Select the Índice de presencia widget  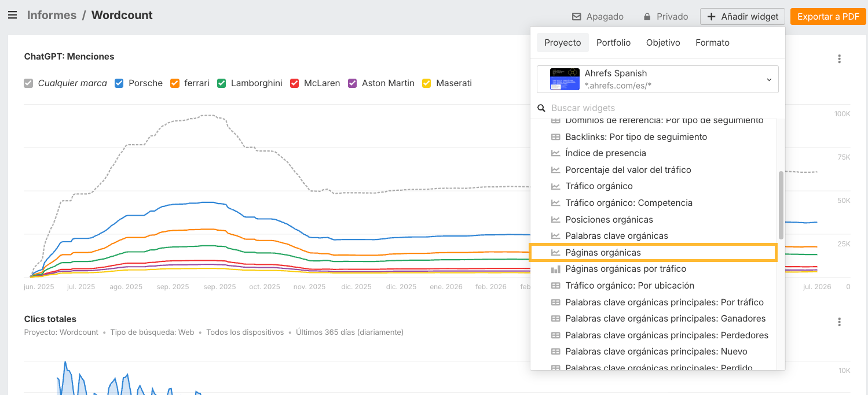coord(653,153)
